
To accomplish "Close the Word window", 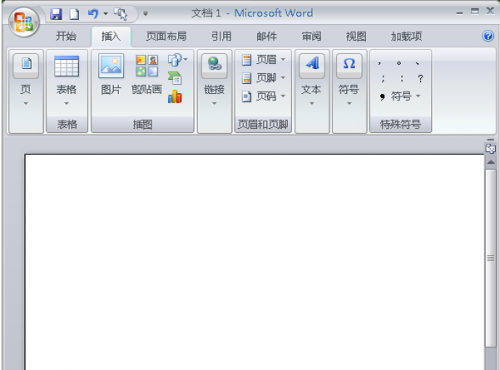I will 490,11.
